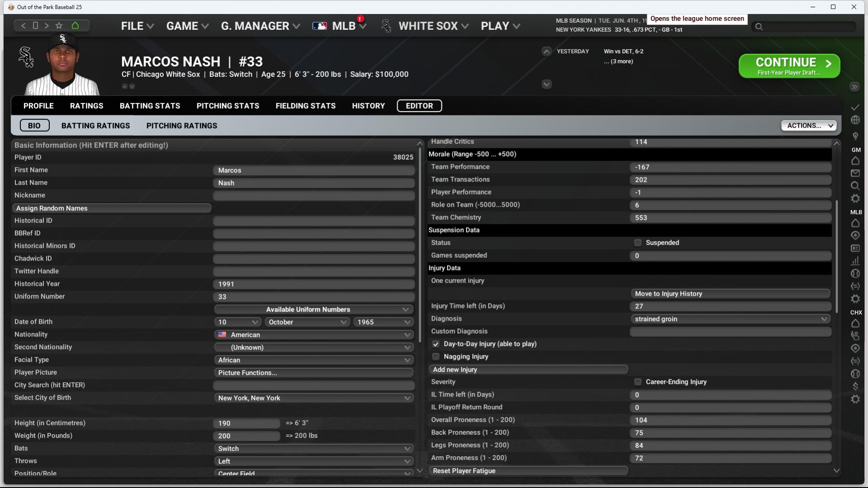
Task: Open the Nationality dropdown showing American
Action: [313, 335]
